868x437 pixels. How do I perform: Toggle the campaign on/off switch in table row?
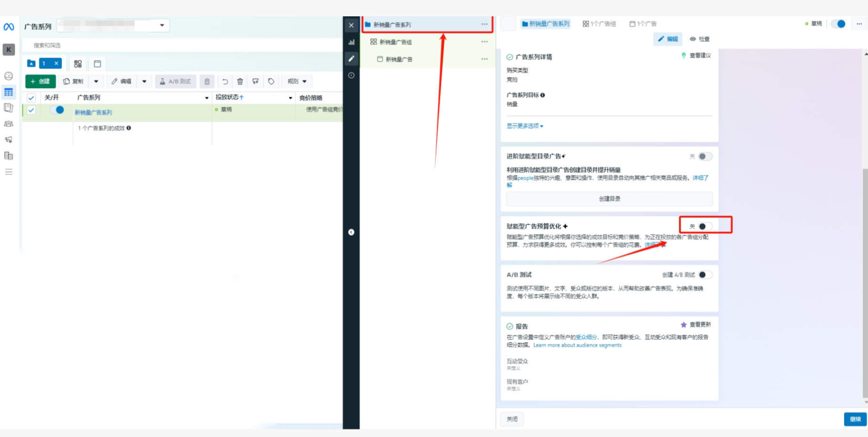tap(58, 110)
